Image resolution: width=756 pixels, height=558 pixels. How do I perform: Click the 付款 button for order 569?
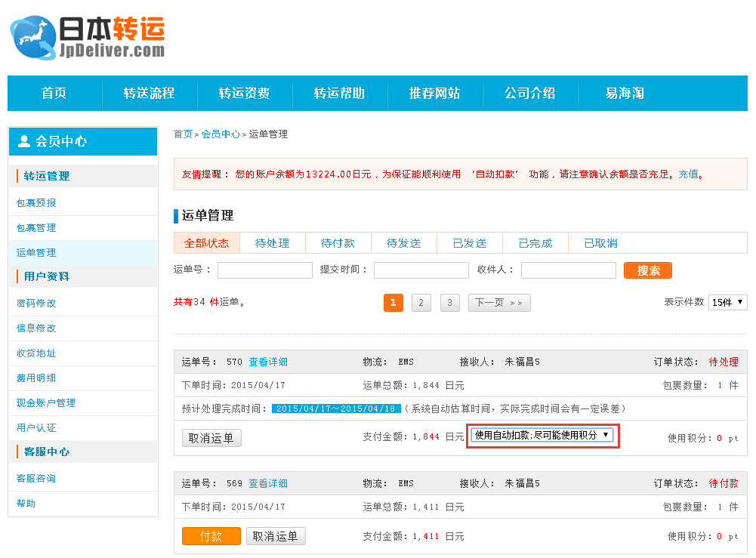pyautogui.click(x=211, y=536)
